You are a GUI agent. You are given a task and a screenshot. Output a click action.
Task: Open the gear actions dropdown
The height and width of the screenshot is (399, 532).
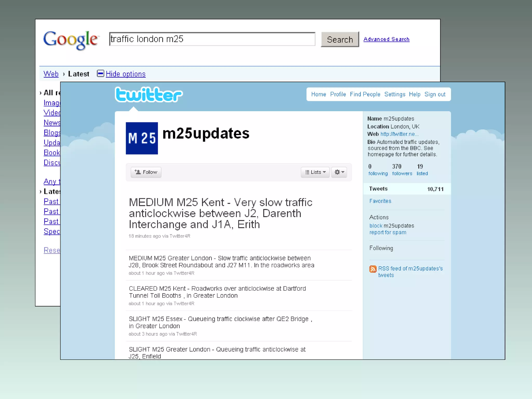[x=339, y=172]
